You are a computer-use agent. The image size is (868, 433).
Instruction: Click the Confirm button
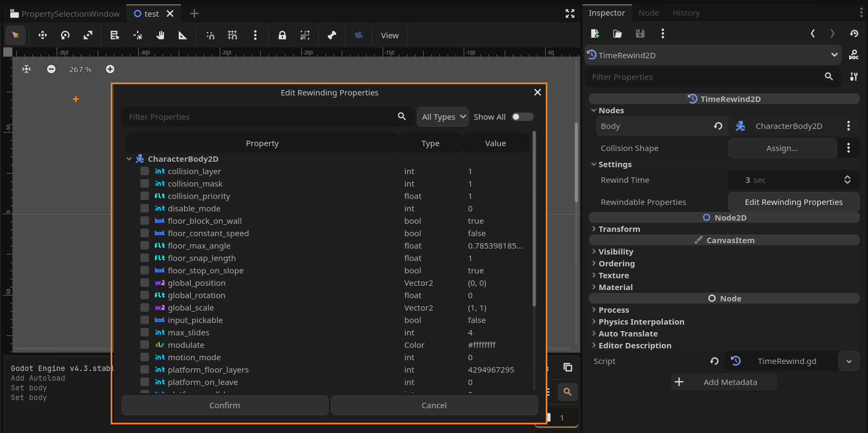coord(225,405)
